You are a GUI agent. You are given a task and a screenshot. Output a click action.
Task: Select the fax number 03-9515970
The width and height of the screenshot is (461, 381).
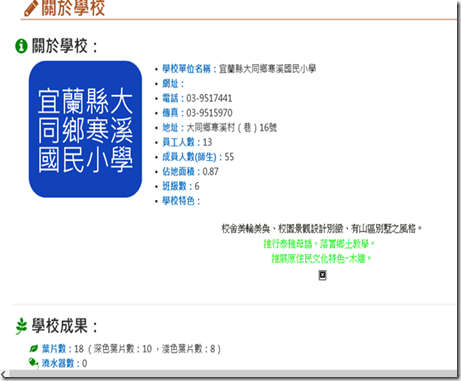click(x=209, y=113)
